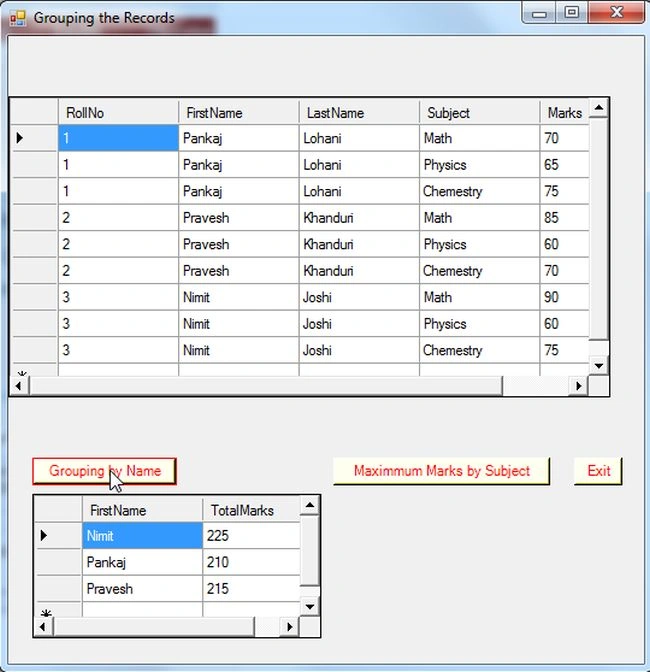
Task: Select the Marks cell '65'
Action: [x=564, y=165]
